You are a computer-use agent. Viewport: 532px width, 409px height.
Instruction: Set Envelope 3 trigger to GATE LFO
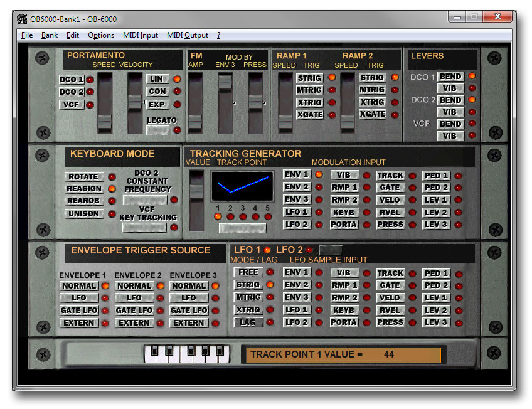189,311
